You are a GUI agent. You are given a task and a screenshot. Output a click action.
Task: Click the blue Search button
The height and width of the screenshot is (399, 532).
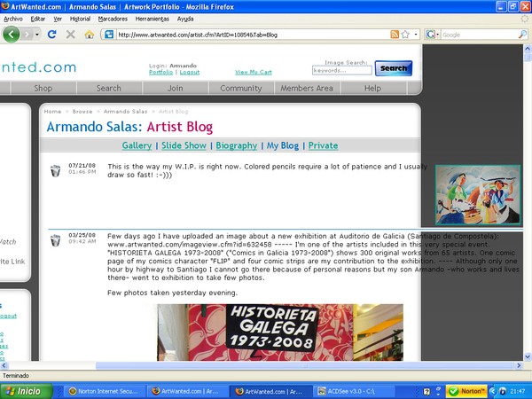pos(393,68)
